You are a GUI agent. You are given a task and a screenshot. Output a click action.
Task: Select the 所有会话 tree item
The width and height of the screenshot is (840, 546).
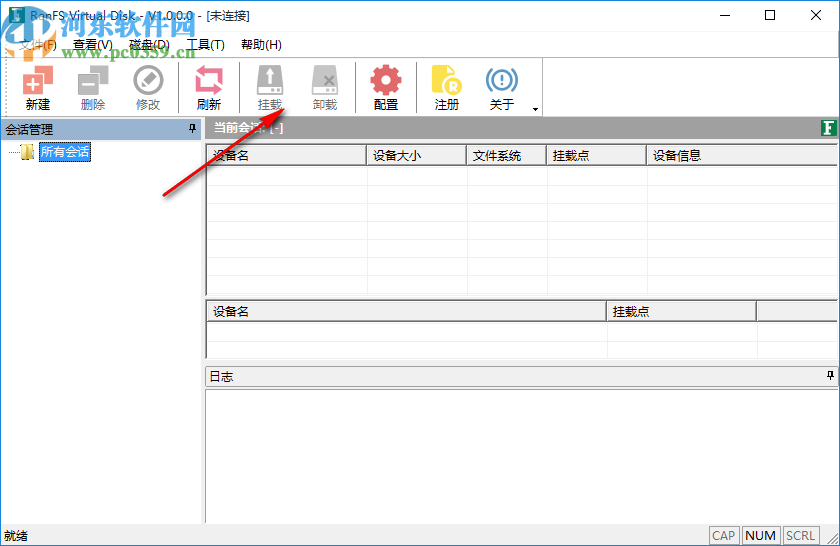(x=65, y=152)
